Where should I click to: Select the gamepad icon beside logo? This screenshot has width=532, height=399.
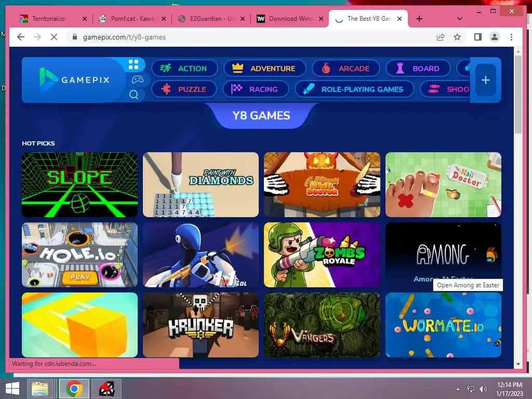[137, 79]
